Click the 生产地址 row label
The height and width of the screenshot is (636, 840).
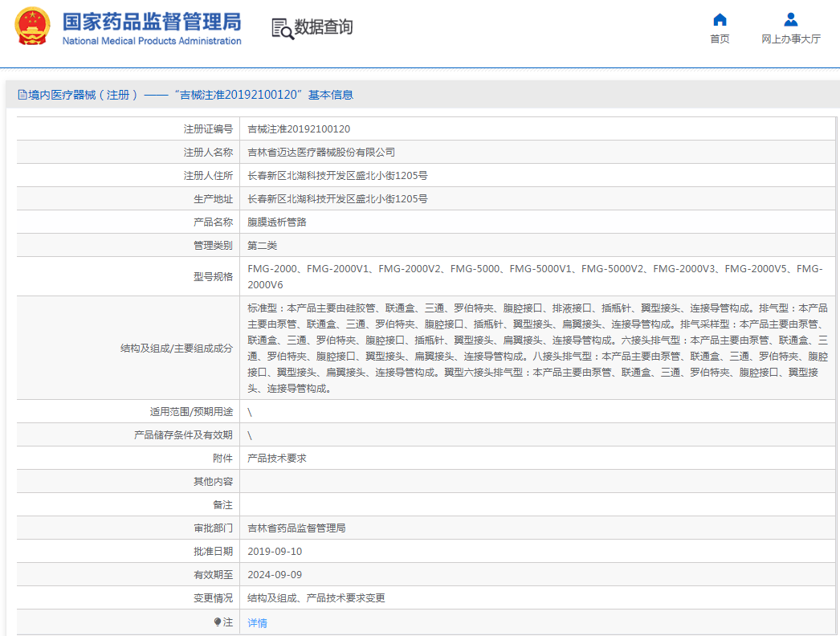coord(214,199)
